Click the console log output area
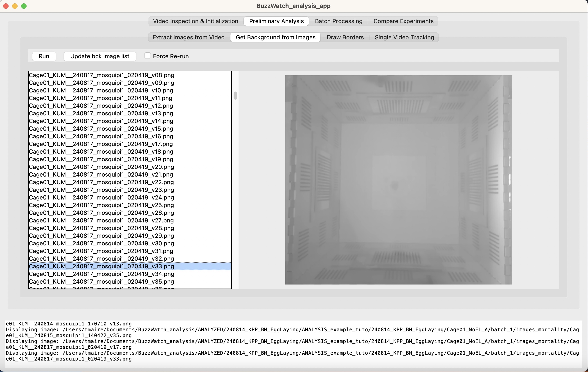This screenshot has width=588, height=372. (x=293, y=344)
